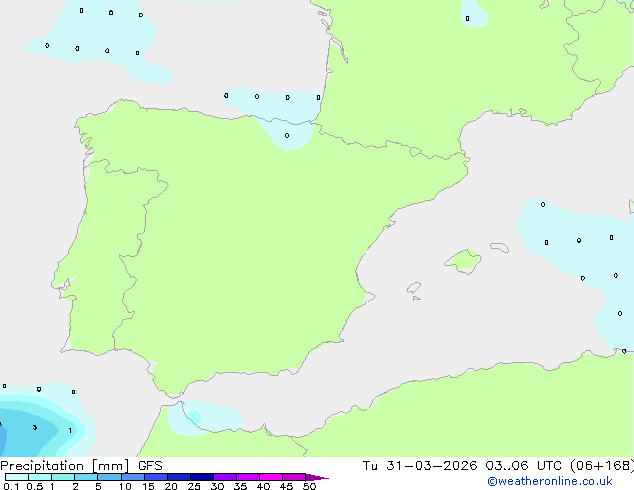Click the forecast offset '(06+168)'

(x=602, y=466)
